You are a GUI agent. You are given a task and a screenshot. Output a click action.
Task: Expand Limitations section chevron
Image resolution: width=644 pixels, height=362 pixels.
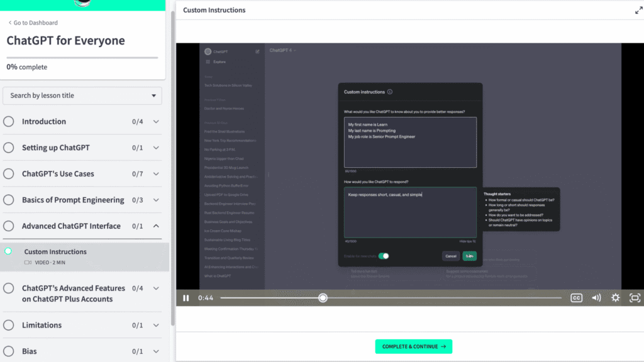point(156,325)
